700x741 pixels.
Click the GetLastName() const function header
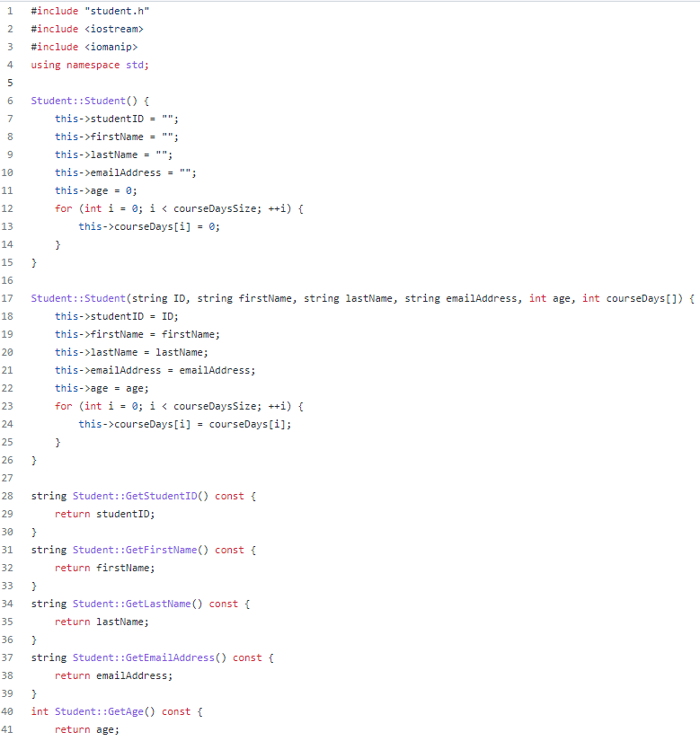coord(140,604)
